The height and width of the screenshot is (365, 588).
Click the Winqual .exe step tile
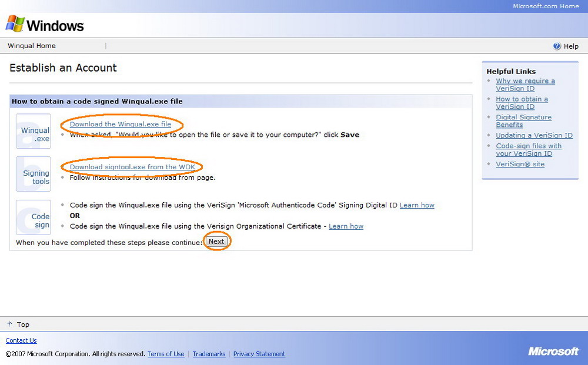[x=34, y=131]
